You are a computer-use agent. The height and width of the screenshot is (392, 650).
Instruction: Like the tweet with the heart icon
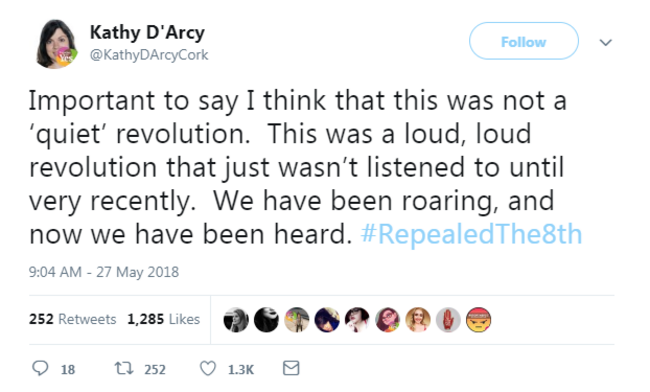pyautogui.click(x=208, y=368)
